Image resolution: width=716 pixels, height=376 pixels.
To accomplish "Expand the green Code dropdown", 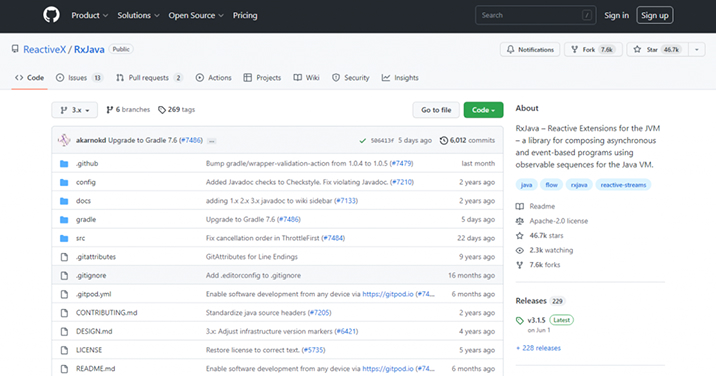I will click(483, 110).
